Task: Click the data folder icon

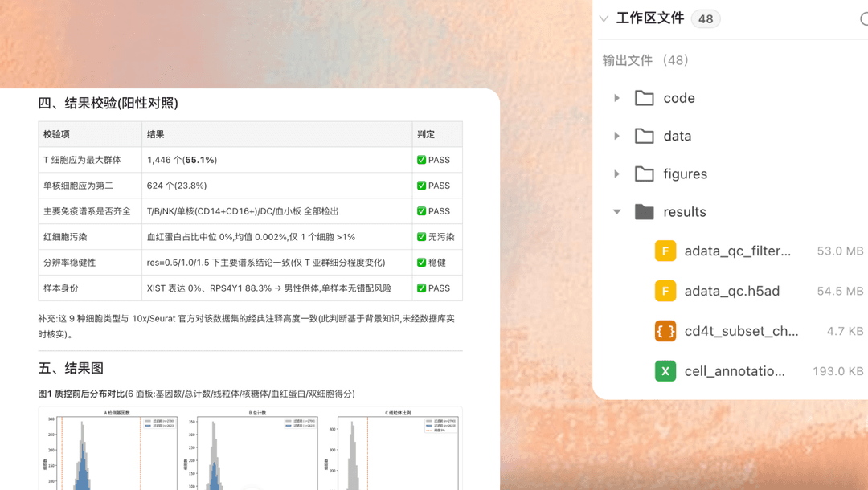Action: 645,136
